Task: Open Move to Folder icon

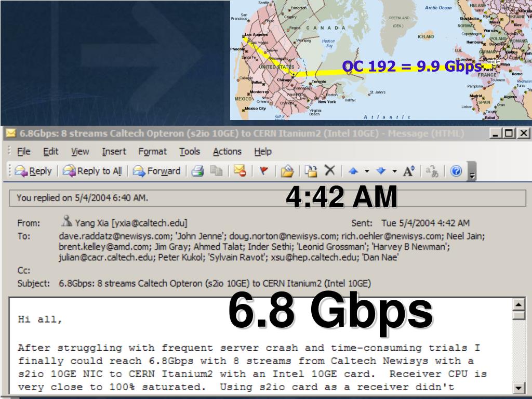Action: [x=287, y=171]
